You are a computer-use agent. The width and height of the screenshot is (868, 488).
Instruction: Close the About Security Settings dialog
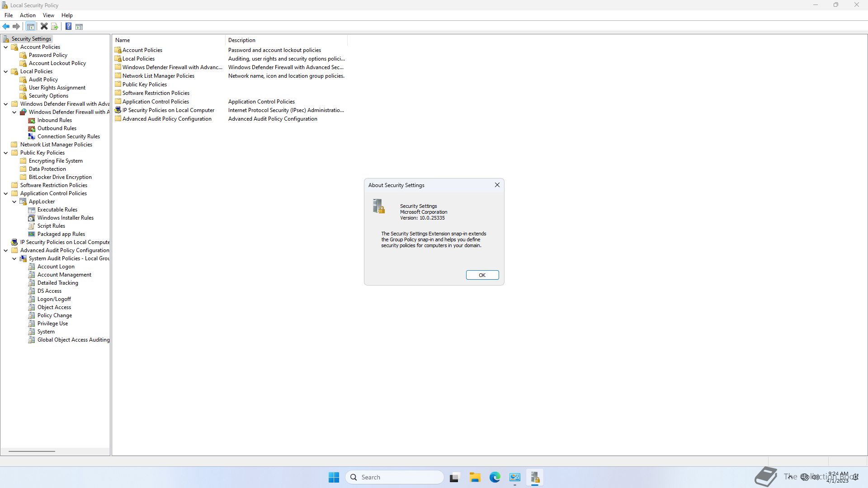497,185
